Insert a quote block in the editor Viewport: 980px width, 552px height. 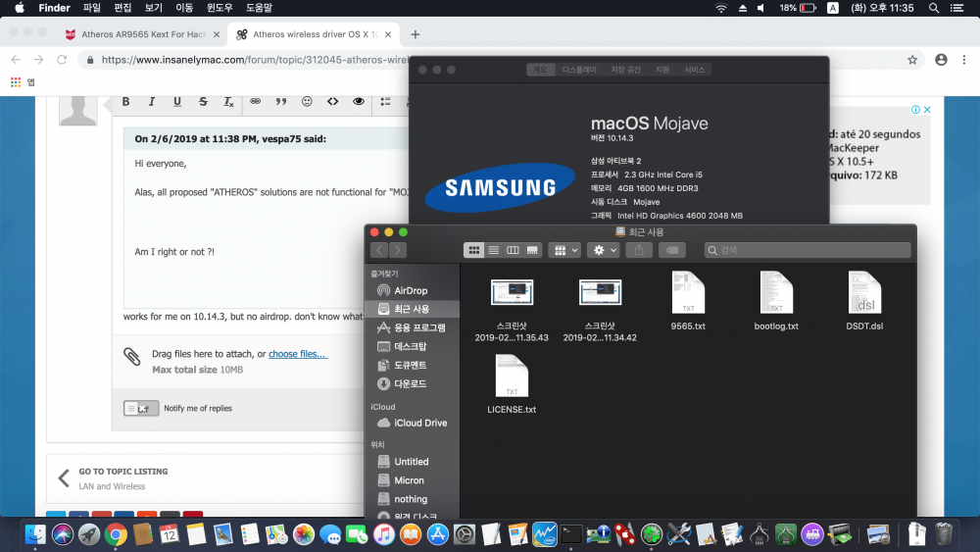(x=281, y=101)
